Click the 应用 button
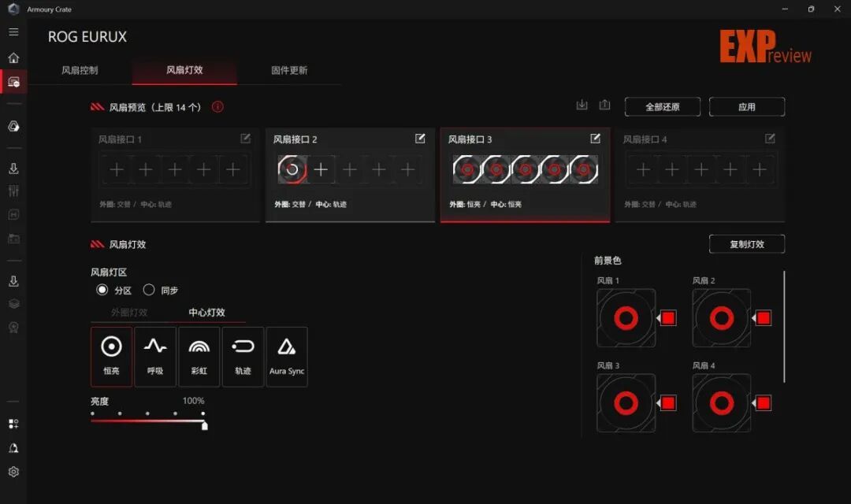Screen dimensions: 851x504 (x=747, y=107)
